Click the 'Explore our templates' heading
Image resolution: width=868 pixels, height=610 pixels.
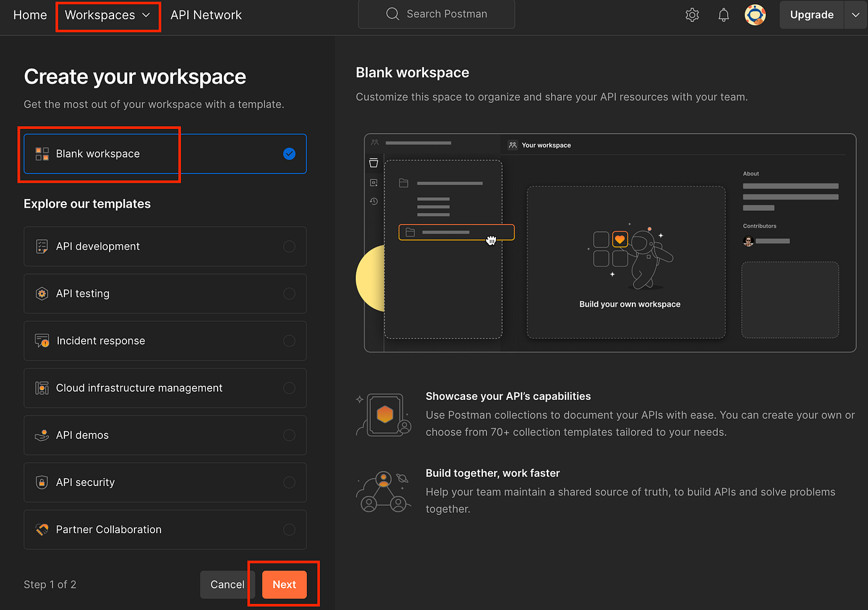point(87,204)
